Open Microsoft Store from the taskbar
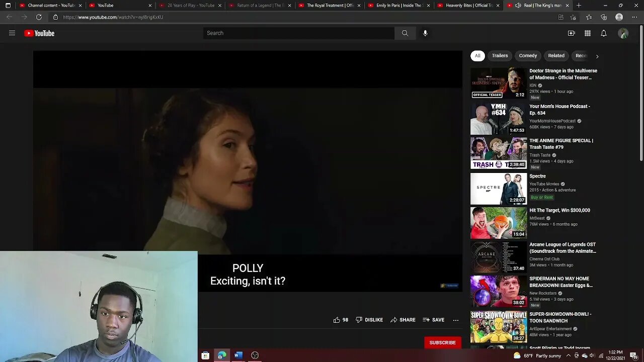The height and width of the screenshot is (362, 644). (205, 355)
